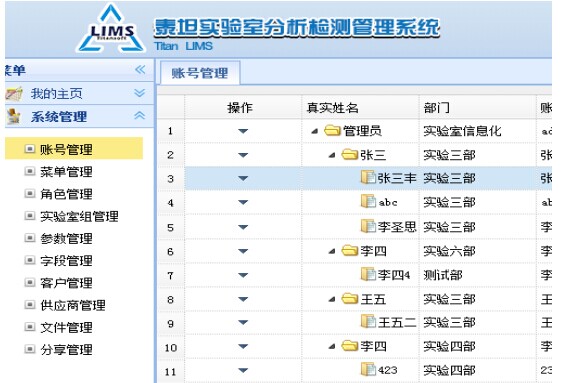Click the folder icon of 张三

350,155
